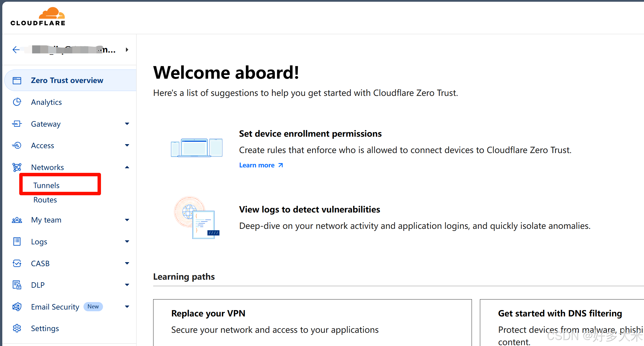The height and width of the screenshot is (346, 644).
Task: Expand the Gateway menu arrow
Action: coord(127,124)
